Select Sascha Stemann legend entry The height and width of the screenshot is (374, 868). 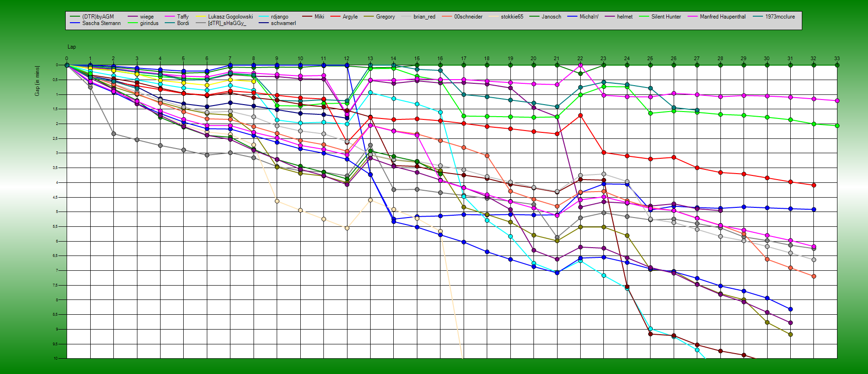tap(95, 23)
